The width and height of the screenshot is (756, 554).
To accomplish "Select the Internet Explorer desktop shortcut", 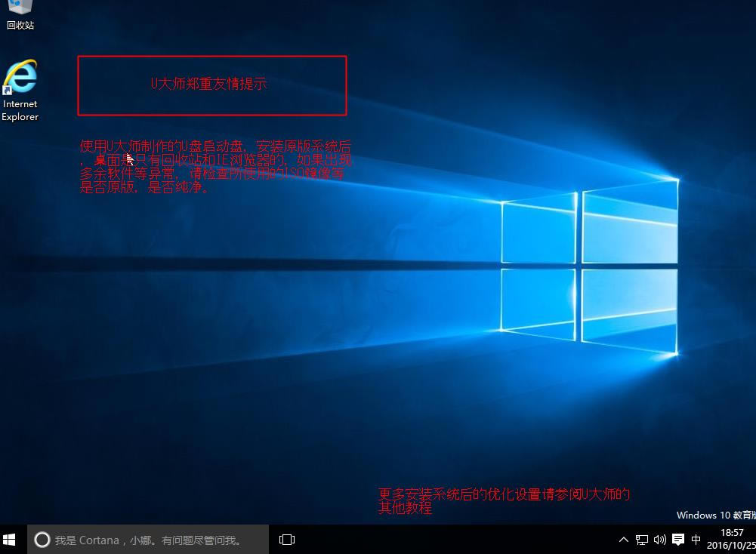I will pyautogui.click(x=20, y=91).
